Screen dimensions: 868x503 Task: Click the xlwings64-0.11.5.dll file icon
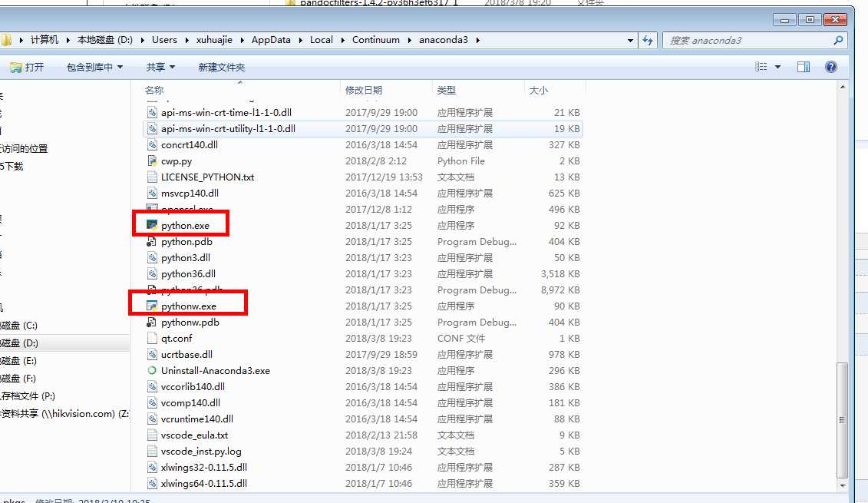pyautogui.click(x=152, y=483)
